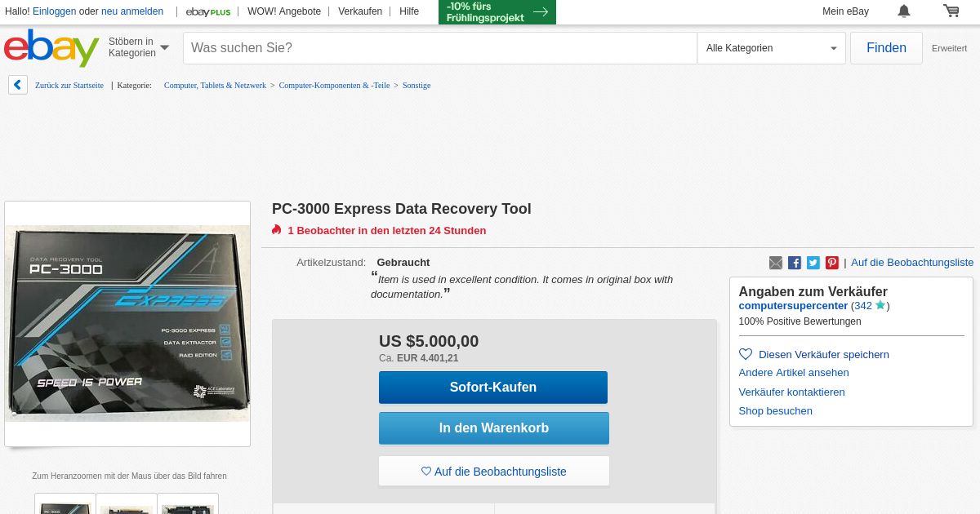The image size is (980, 514).
Task: Open the notifications bell icon
Action: 904,11
